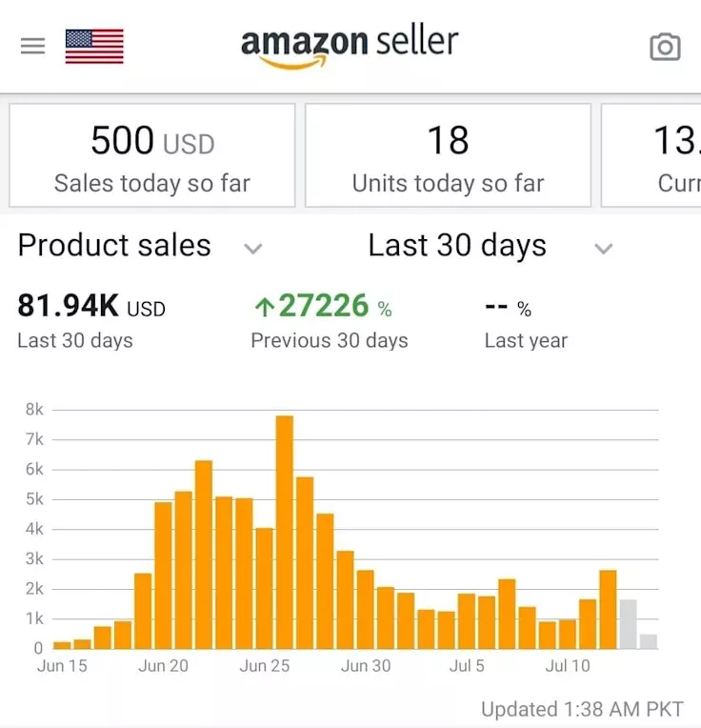Select the Product sales metric label

click(114, 246)
